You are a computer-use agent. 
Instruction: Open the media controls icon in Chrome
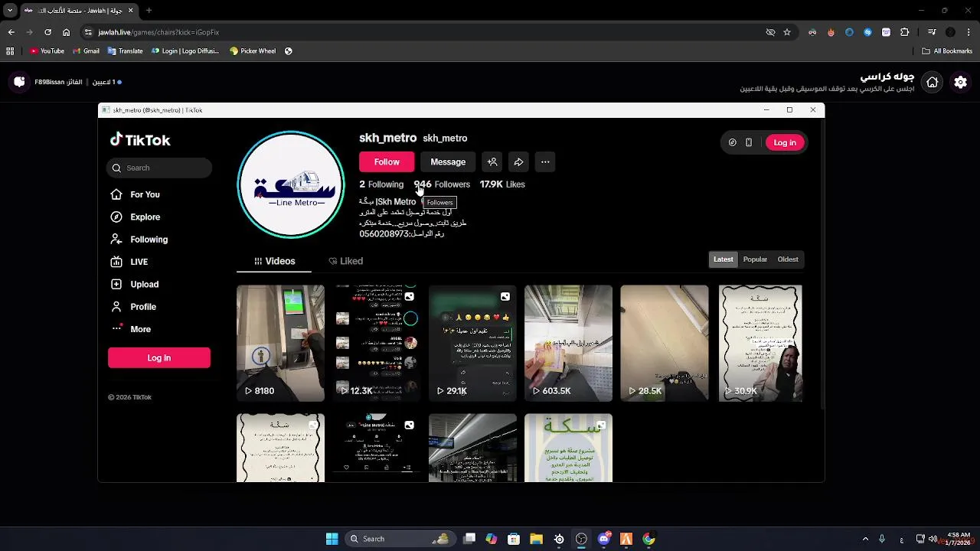pyautogui.click(x=932, y=32)
